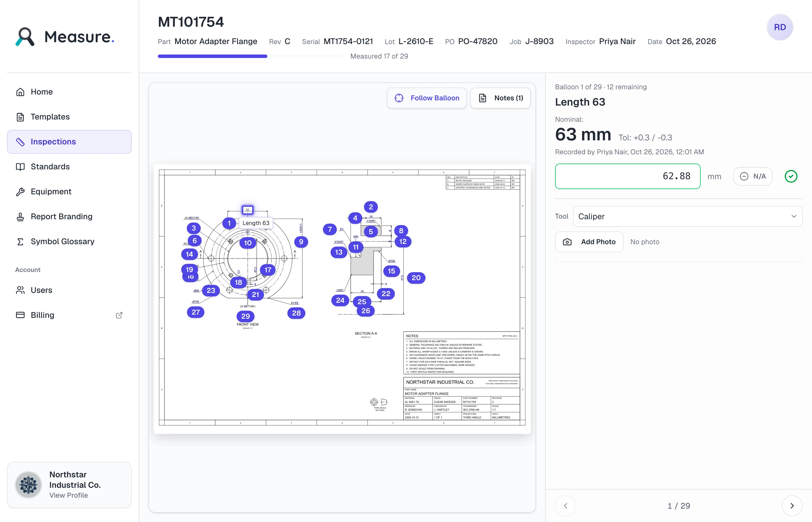Click the Tol: +0.3 / -0.3 text

(645, 138)
